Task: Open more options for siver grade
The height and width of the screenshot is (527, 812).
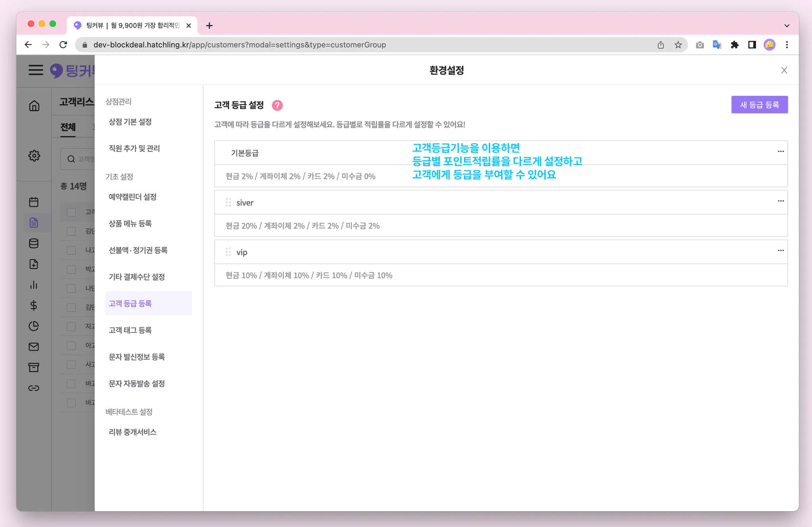Action: point(780,201)
